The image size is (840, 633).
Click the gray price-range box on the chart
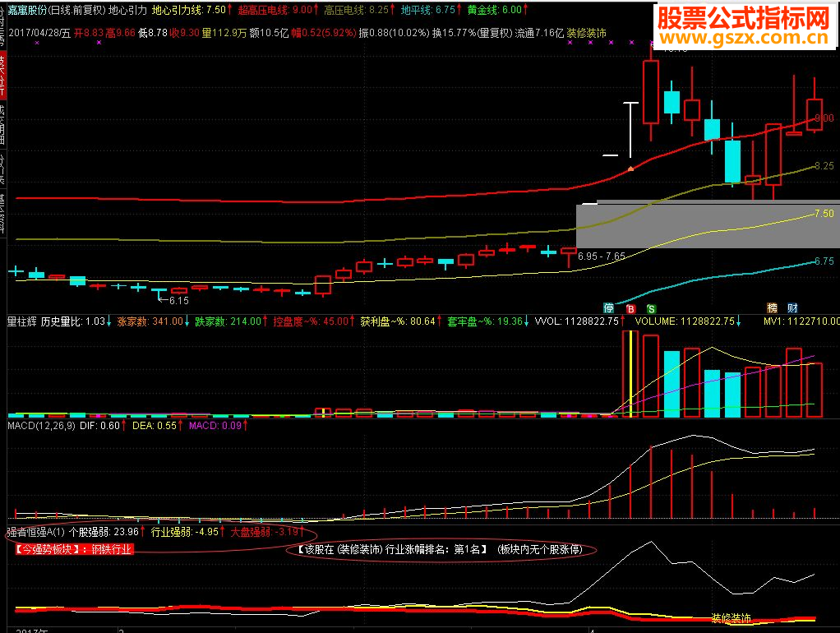tap(708, 225)
